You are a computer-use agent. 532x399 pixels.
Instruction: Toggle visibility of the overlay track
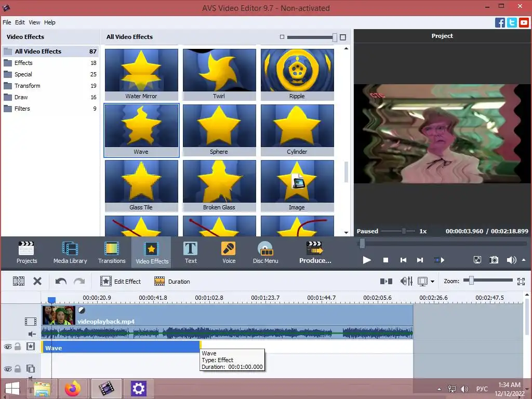pos(7,369)
